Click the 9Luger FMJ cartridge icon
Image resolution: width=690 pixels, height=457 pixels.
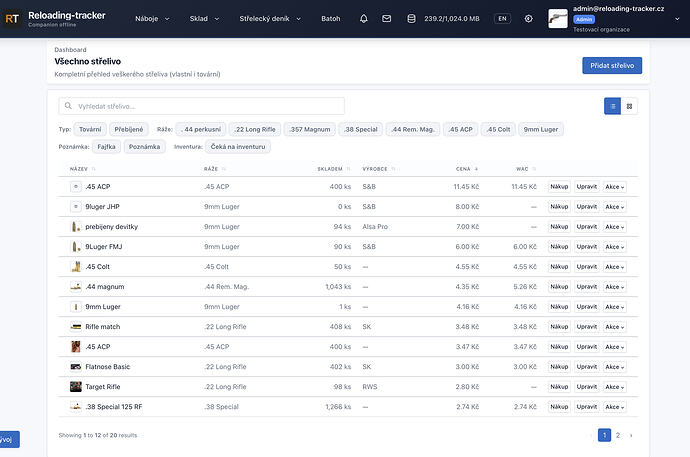tap(76, 247)
